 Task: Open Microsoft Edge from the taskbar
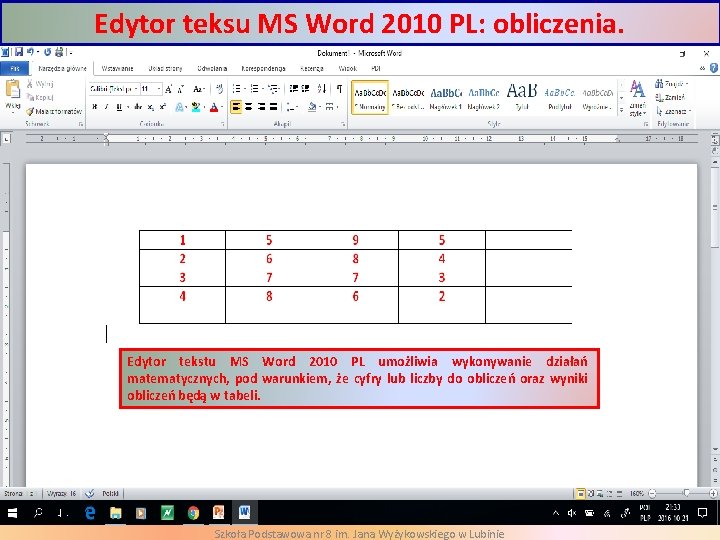coord(90,512)
